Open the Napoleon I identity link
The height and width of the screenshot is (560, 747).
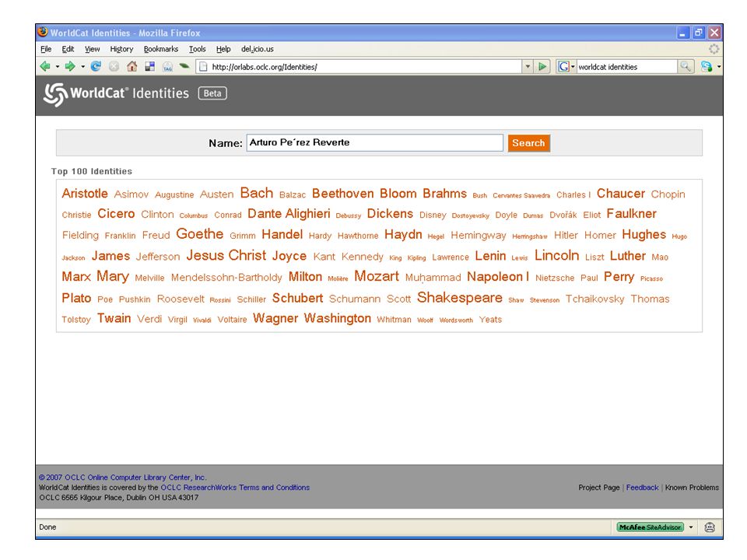tap(498, 277)
